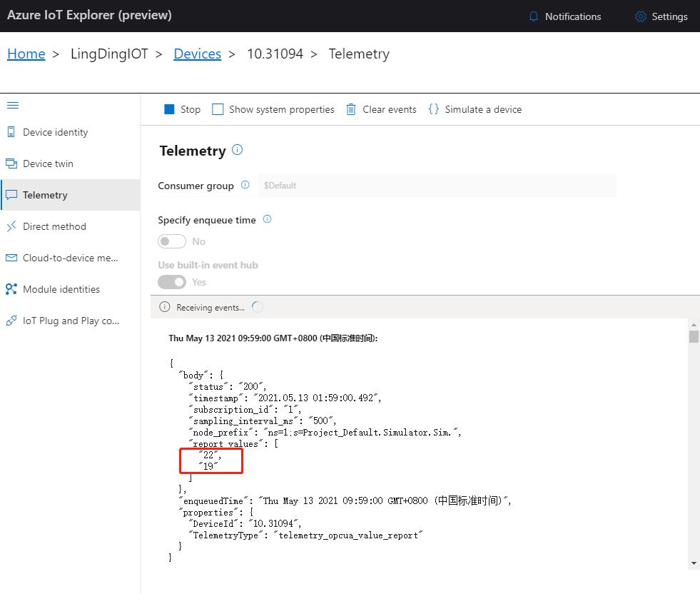Click the Direct method icon in the sidebar
The height and width of the screenshot is (594, 700).
click(x=11, y=226)
